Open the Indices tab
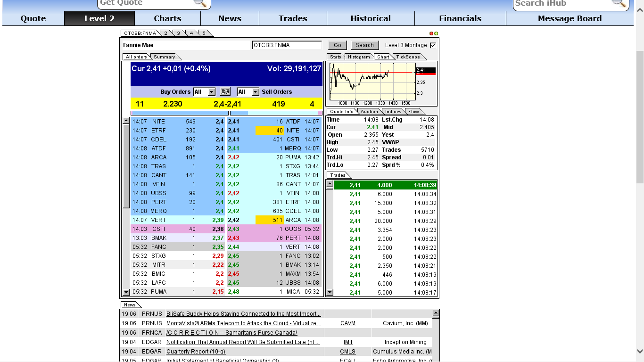Image resolution: width=644 pixels, height=362 pixels. coord(393,112)
